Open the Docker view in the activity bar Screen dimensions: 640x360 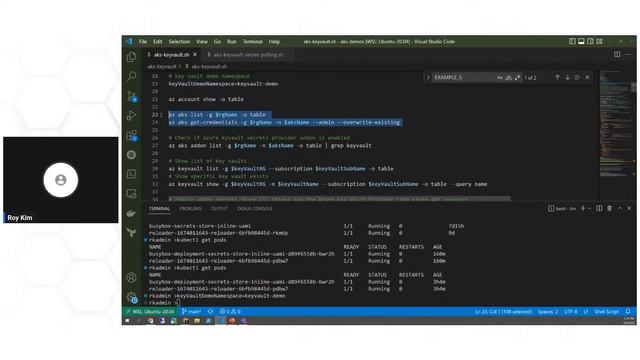pyautogui.click(x=131, y=213)
